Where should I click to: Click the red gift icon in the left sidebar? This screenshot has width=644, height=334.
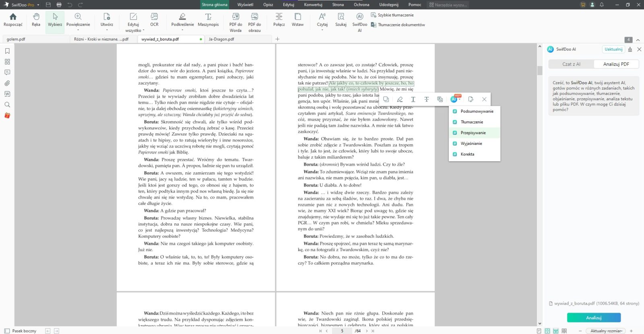click(x=7, y=115)
